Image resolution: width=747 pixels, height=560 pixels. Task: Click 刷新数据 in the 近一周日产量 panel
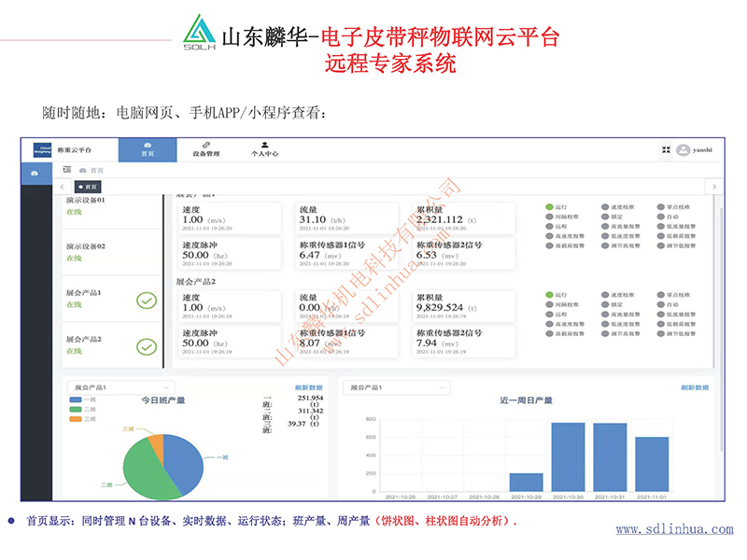click(695, 387)
